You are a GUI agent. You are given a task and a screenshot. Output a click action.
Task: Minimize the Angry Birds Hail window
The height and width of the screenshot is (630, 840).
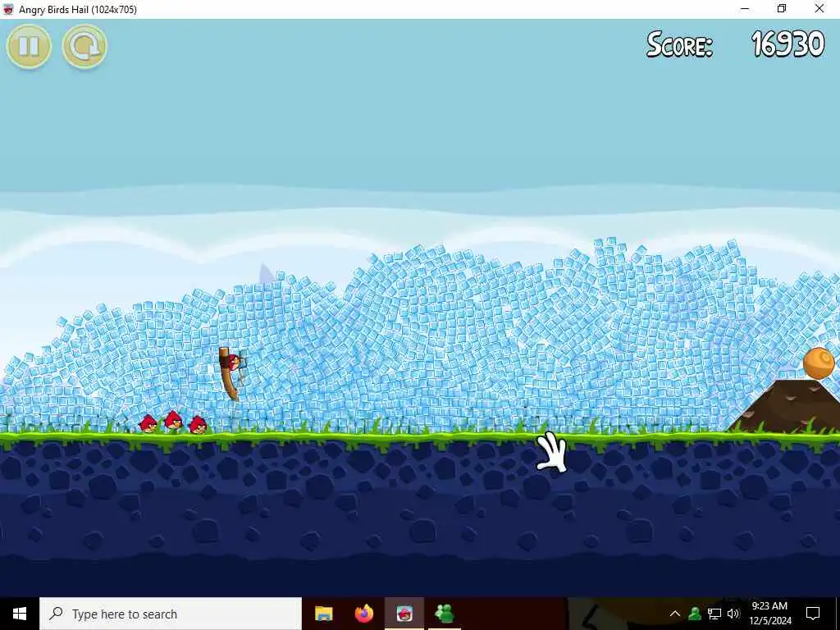tap(745, 9)
